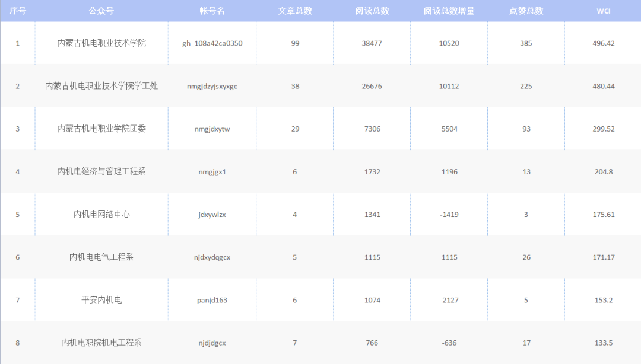Select the 点赞总数 column header
Viewport: 641px width, 364px height.
click(526, 11)
